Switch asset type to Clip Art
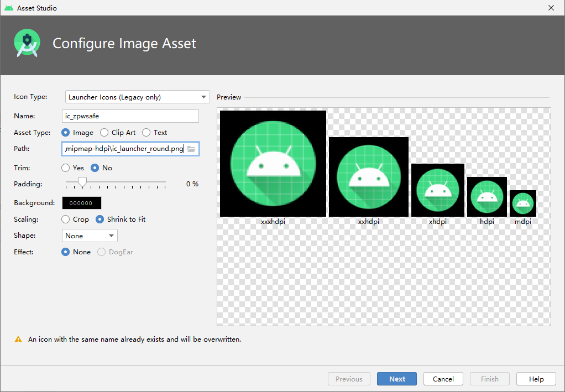Viewport: 565px width, 392px height. point(103,132)
